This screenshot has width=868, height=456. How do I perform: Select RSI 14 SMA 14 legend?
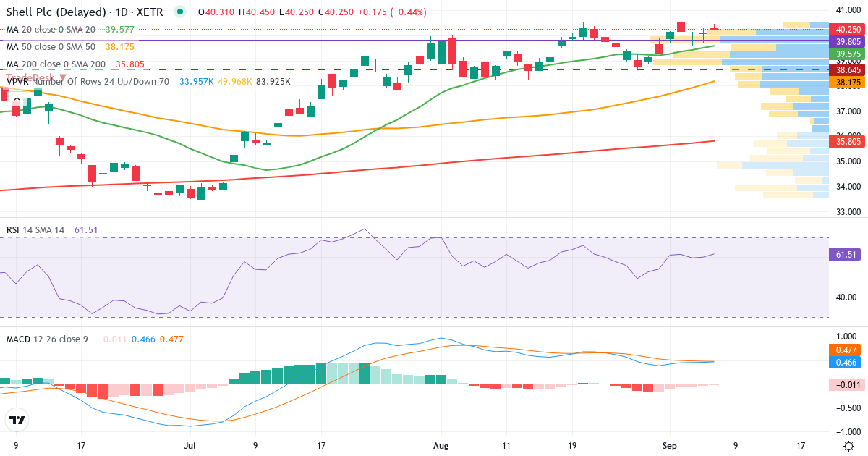35,229
